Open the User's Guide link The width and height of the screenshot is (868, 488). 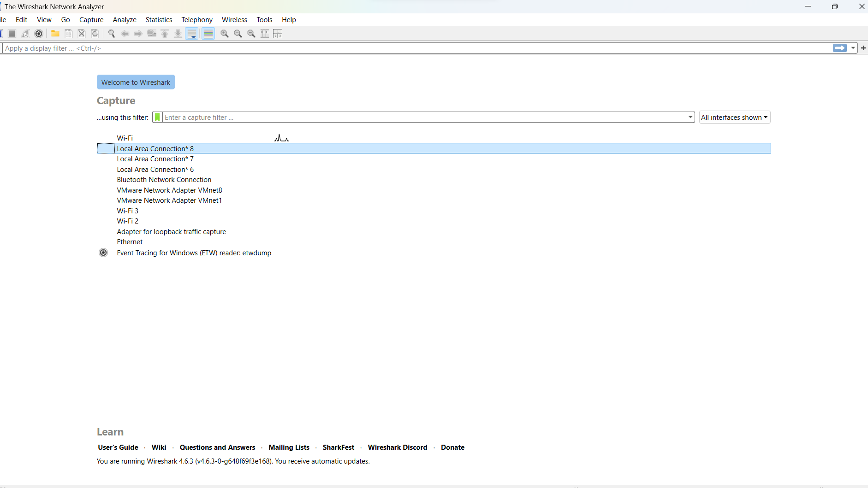[118, 447]
